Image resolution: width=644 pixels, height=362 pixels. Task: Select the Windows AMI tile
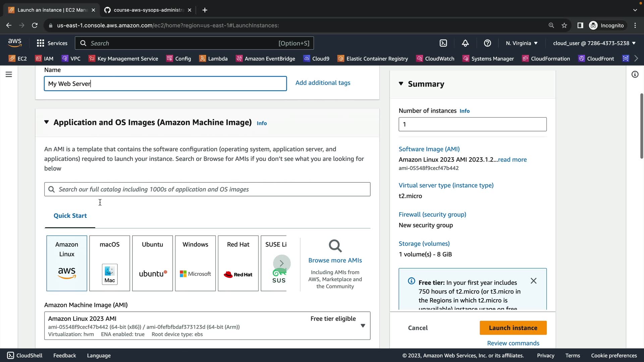pyautogui.click(x=195, y=263)
